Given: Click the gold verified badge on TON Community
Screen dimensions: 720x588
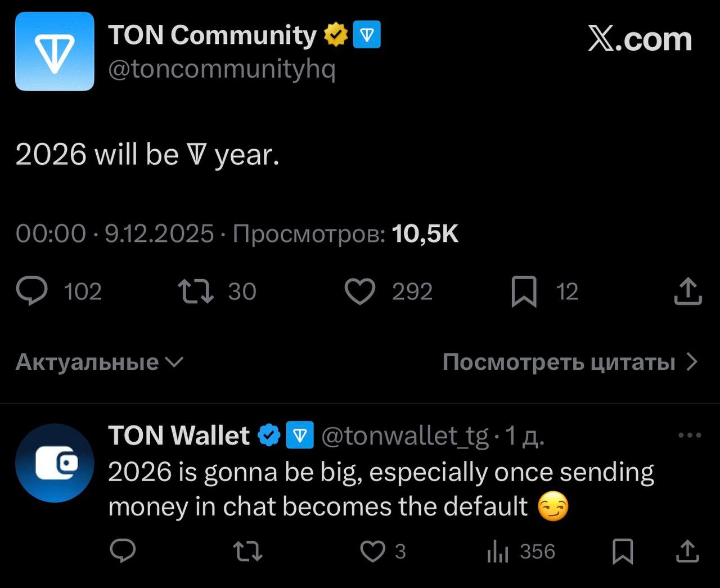Looking at the screenshot, I should pyautogui.click(x=335, y=35).
